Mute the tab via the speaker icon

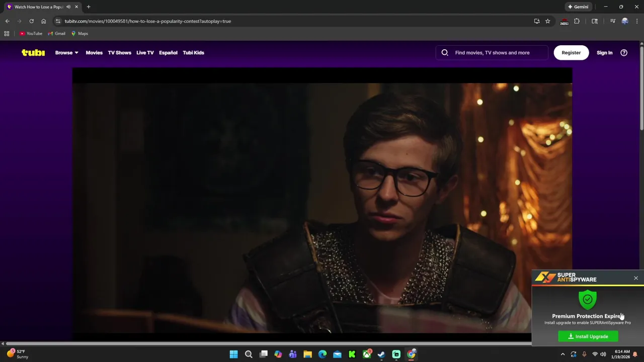click(68, 7)
